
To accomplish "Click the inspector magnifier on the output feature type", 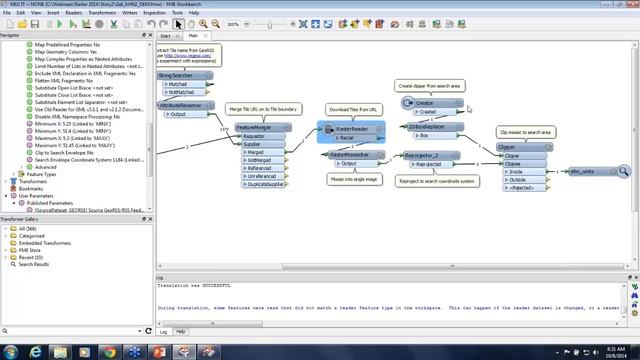I will pyautogui.click(x=624, y=171).
